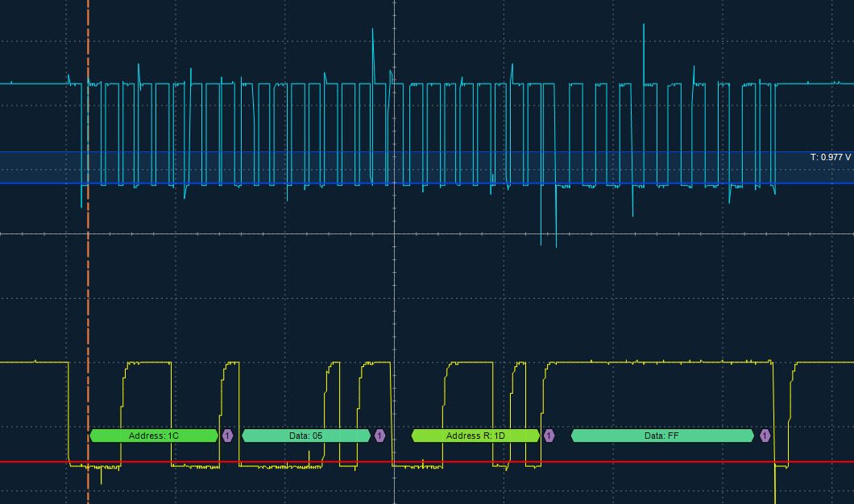The height and width of the screenshot is (504, 854).
Task: Click the ACK bit marker after 'Address R: 1D'
Action: [549, 436]
